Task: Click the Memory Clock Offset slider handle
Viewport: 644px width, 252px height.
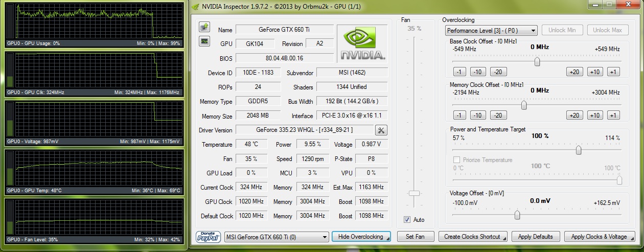Action: point(524,105)
